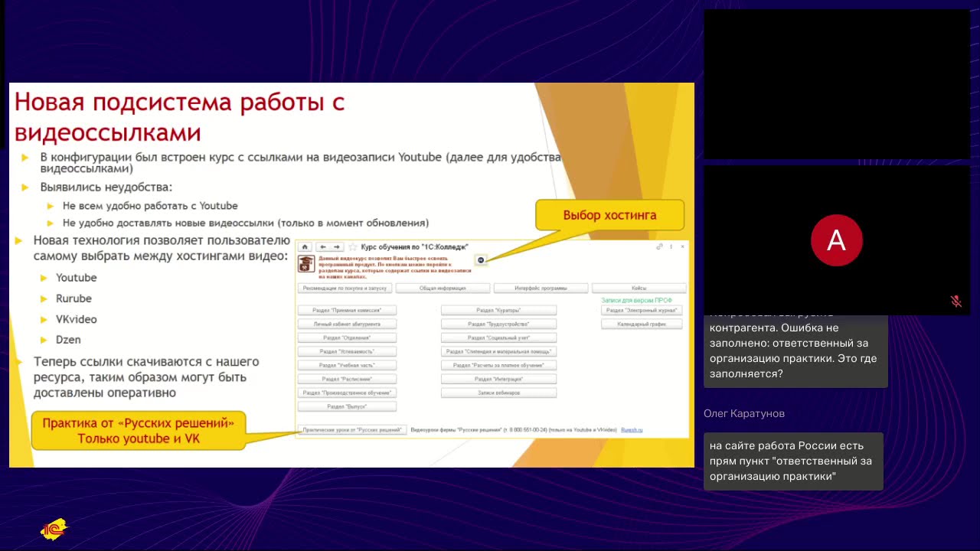
Task: Open Раздел "Выпуск"
Action: 347,406
